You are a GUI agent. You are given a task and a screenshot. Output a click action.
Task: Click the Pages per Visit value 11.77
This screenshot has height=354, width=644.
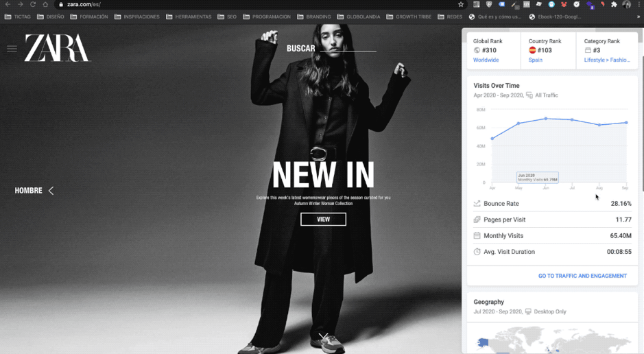623,220
